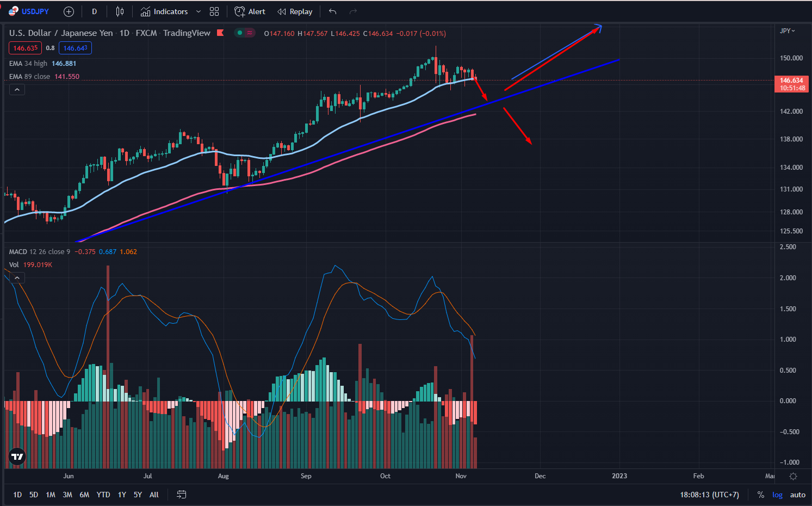Toggle auto scale on price axis

click(797, 495)
